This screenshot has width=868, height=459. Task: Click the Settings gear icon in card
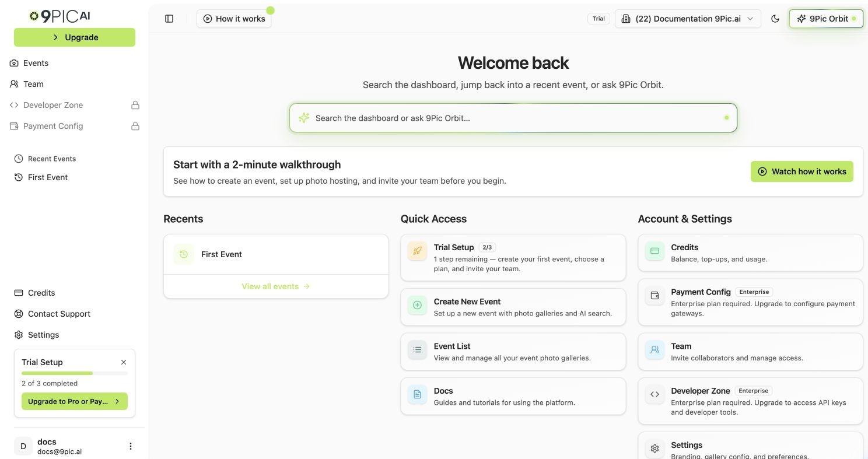tap(654, 449)
